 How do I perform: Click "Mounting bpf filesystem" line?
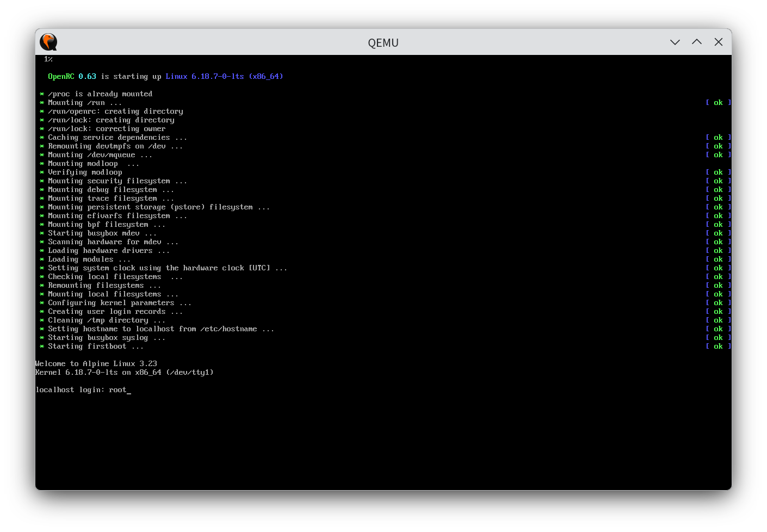[107, 225]
